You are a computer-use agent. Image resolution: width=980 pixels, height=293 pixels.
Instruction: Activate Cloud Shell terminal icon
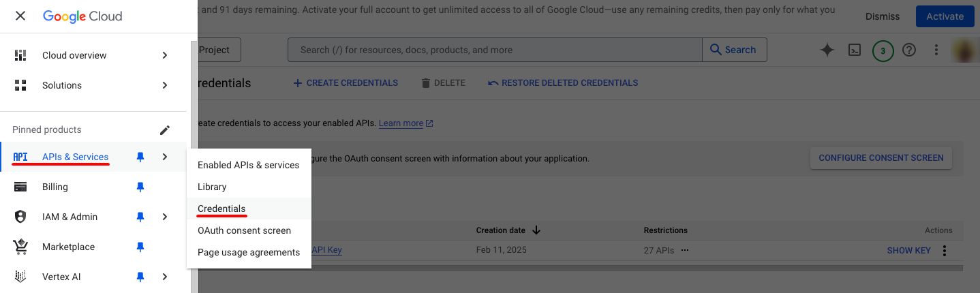tap(855, 50)
